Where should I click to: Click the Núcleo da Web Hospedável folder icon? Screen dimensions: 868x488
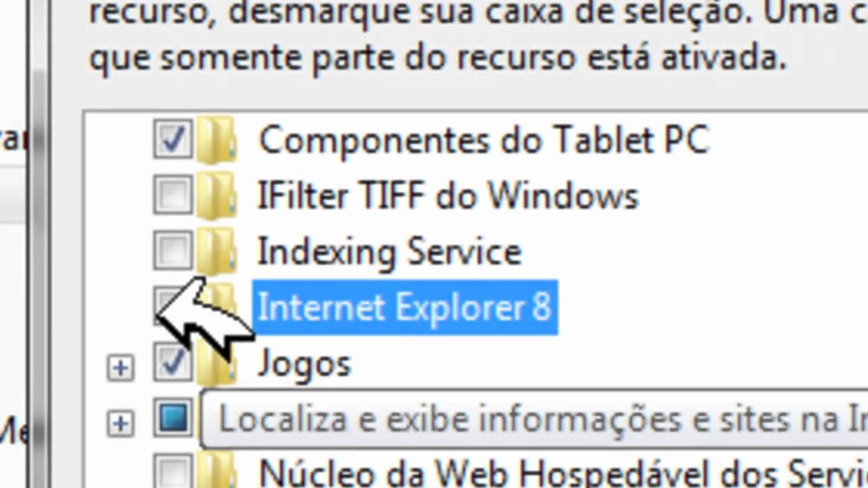[216, 472]
